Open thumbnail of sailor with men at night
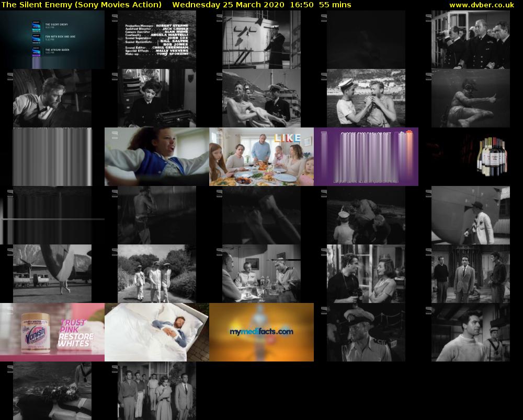This screenshot has height=420, width=523. coord(366,215)
